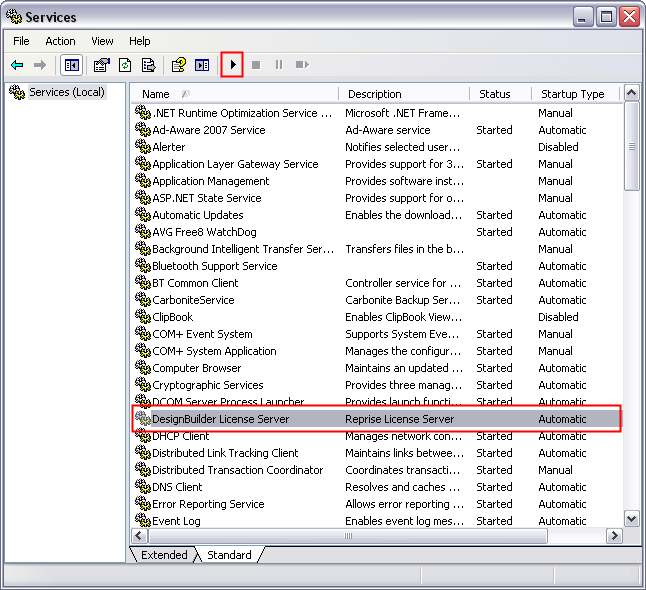The image size is (646, 590).
Task: Click the gear icon beside Alerter service
Action: pyautogui.click(x=142, y=147)
